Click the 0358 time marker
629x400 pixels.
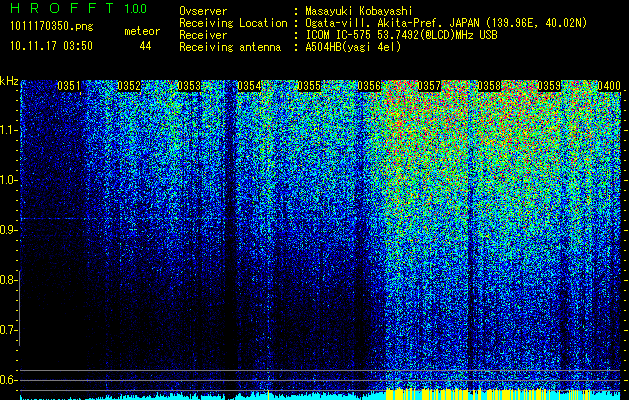coord(489,86)
